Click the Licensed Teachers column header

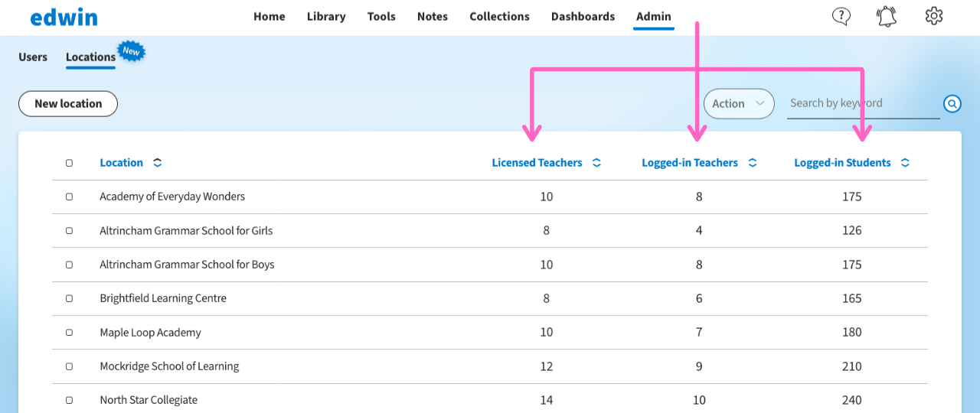tap(537, 163)
